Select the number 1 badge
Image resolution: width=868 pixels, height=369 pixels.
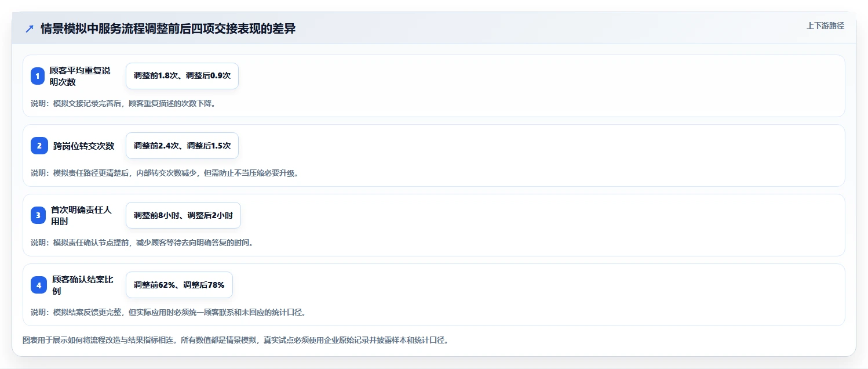38,76
